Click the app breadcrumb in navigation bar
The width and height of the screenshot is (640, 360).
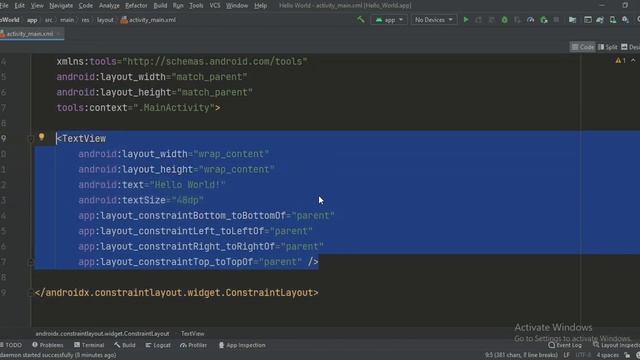(x=32, y=20)
